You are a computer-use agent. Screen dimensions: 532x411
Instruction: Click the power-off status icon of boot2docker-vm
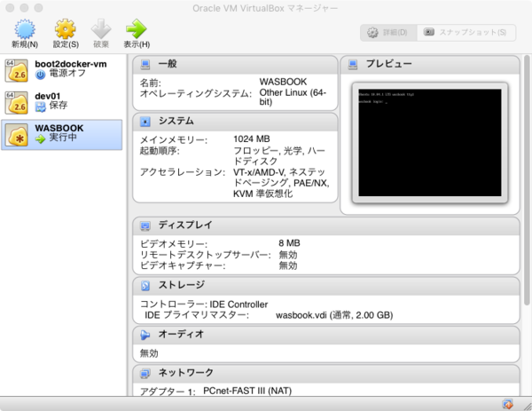pyautogui.click(x=41, y=75)
